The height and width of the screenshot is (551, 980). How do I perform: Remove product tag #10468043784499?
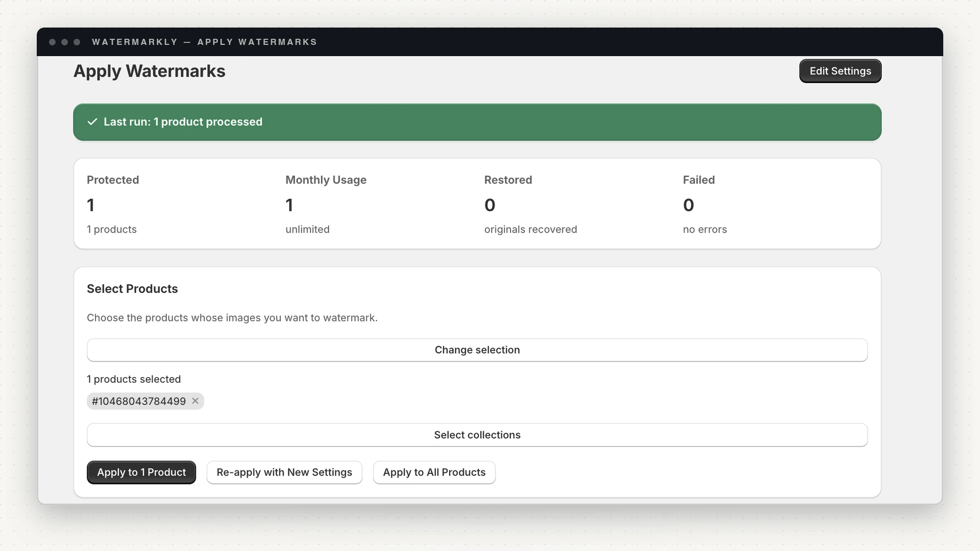click(x=195, y=401)
